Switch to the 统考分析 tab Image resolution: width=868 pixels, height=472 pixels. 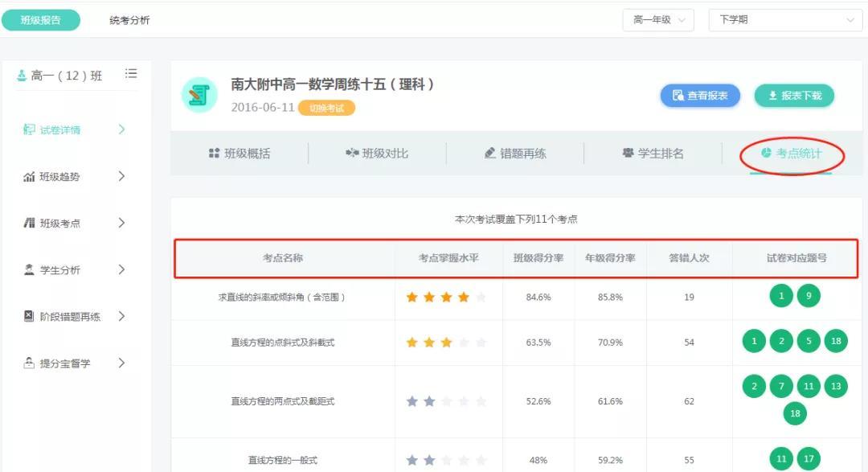point(129,20)
